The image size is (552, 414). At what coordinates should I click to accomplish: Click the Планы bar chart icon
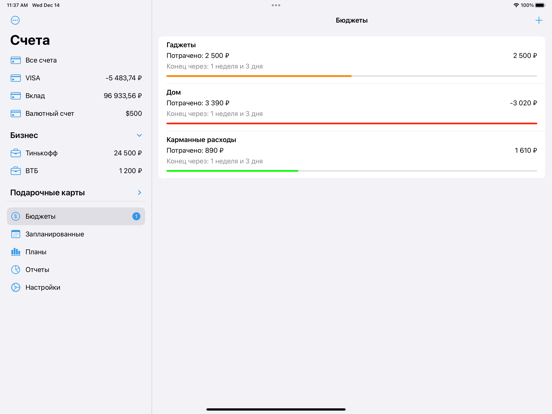15,252
